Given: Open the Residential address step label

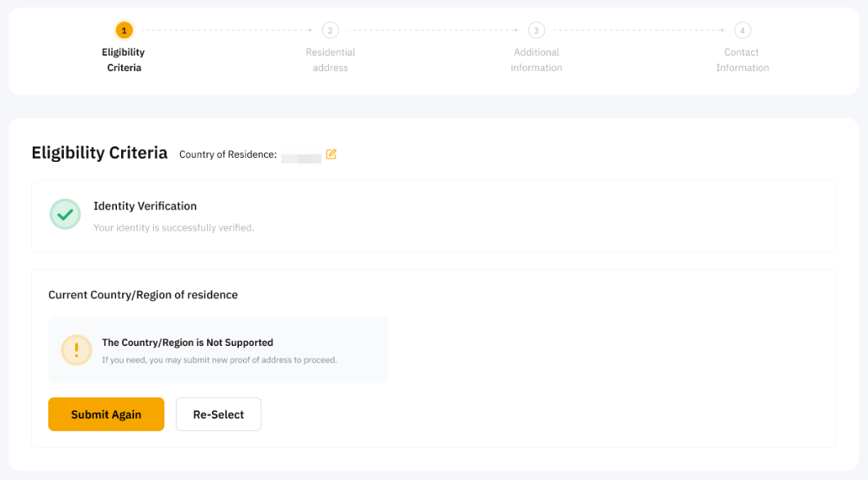Looking at the screenshot, I should coord(331,60).
